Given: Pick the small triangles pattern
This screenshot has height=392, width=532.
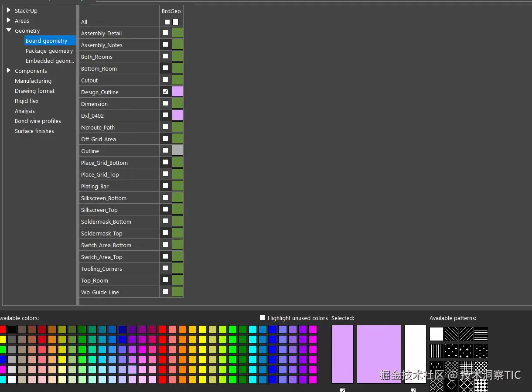Looking at the screenshot, I should click(451, 351).
